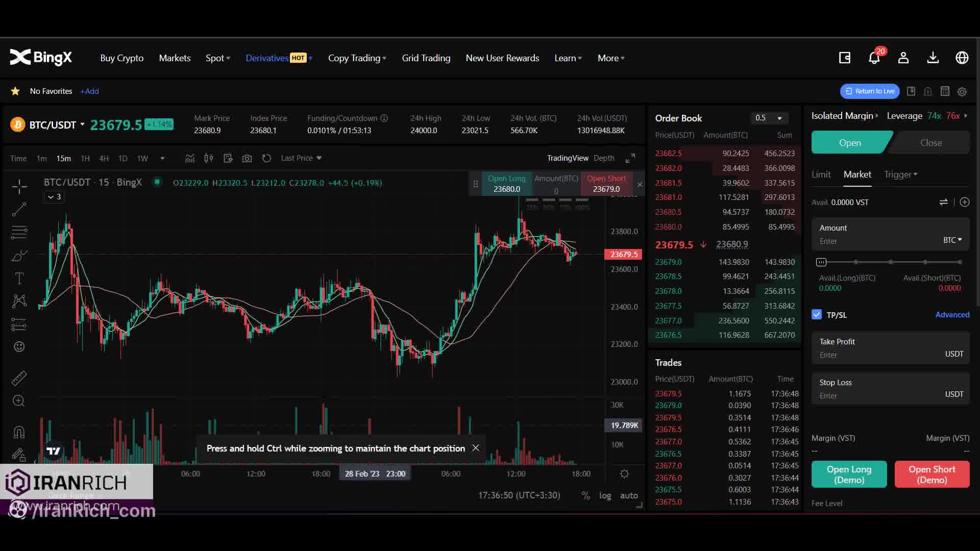Click Return to Live

pos(870,91)
